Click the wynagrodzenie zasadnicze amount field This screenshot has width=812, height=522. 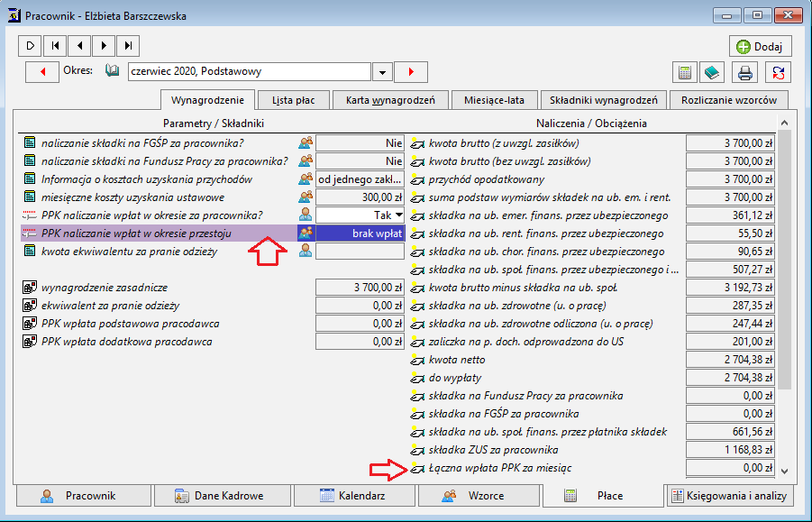(x=360, y=288)
